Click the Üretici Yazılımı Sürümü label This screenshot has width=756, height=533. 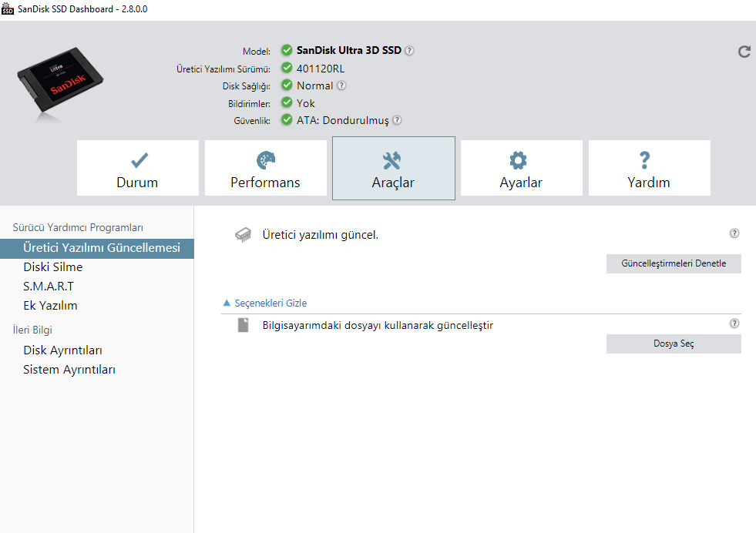pos(223,69)
